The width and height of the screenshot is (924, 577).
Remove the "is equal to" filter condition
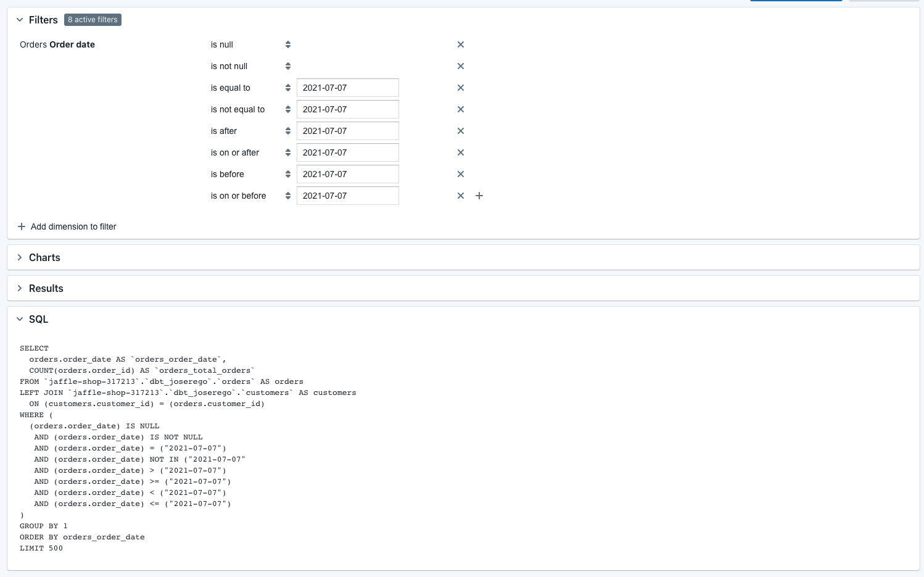pos(460,88)
